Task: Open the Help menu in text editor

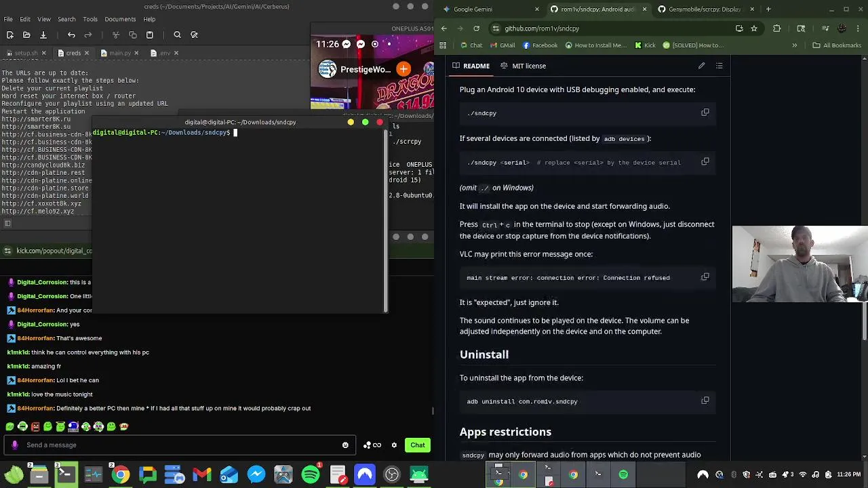Action: click(149, 19)
